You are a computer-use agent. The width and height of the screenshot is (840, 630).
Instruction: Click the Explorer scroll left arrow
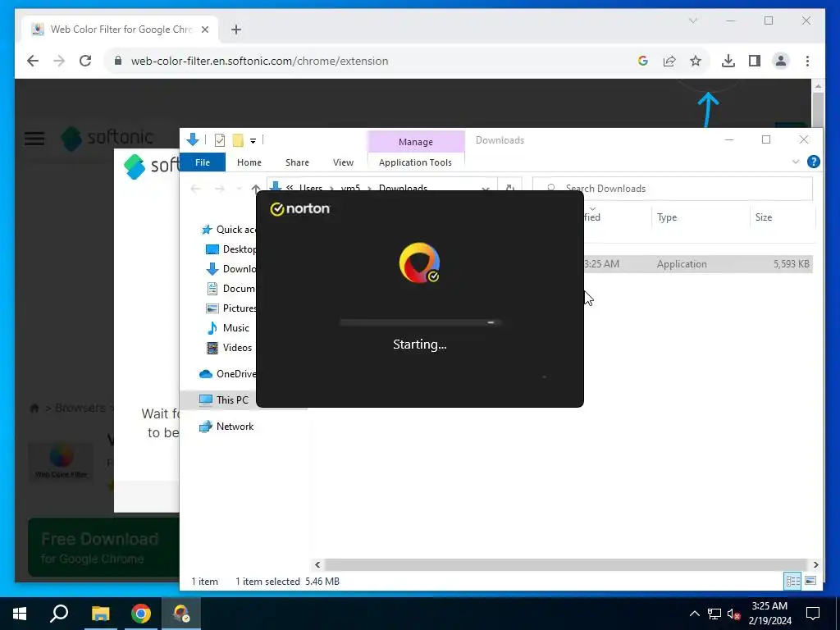[x=317, y=564]
